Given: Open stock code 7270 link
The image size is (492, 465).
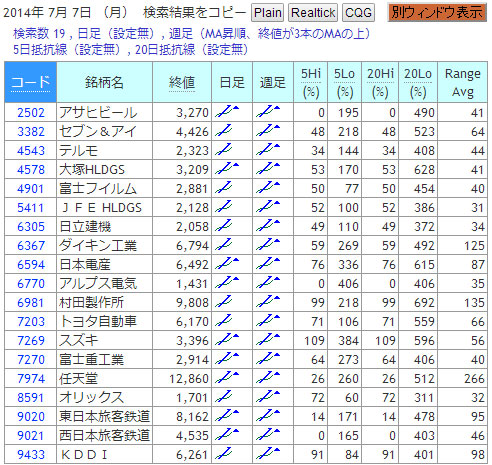Looking at the screenshot, I should point(31,360).
